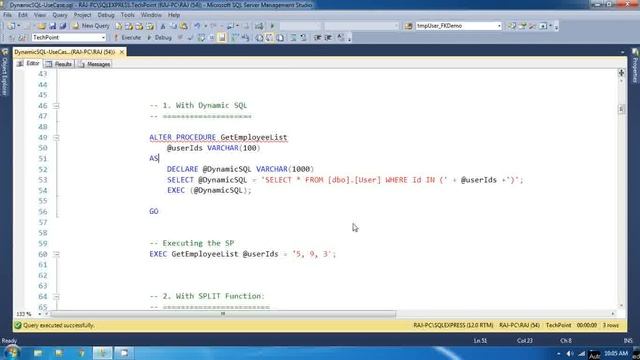Open the File menu
Viewport: 640px width, 360px height.
point(7,15)
